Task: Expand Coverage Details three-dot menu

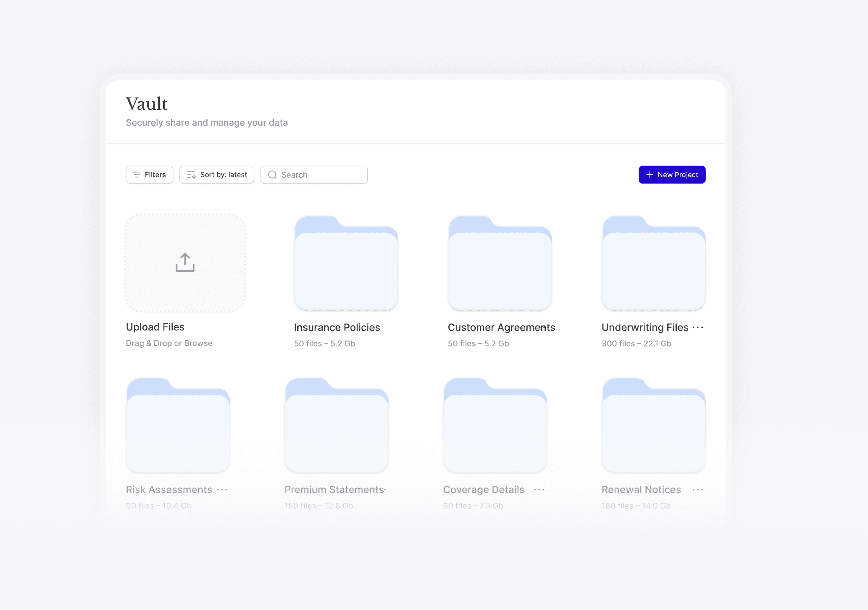Action: (539, 490)
